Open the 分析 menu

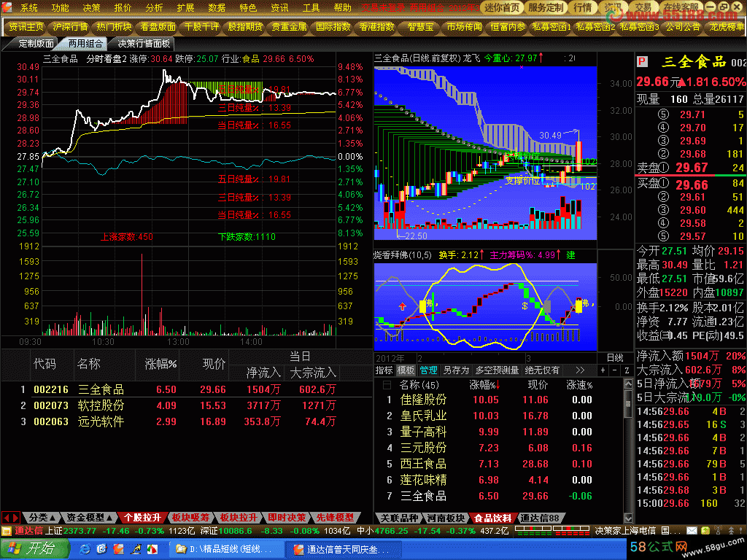(154, 7)
